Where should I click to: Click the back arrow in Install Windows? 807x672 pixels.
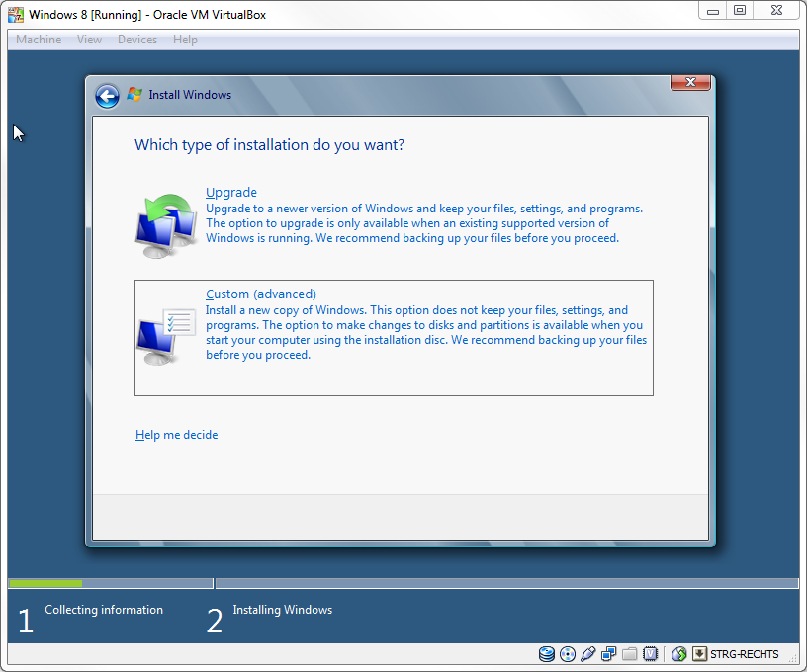point(107,96)
